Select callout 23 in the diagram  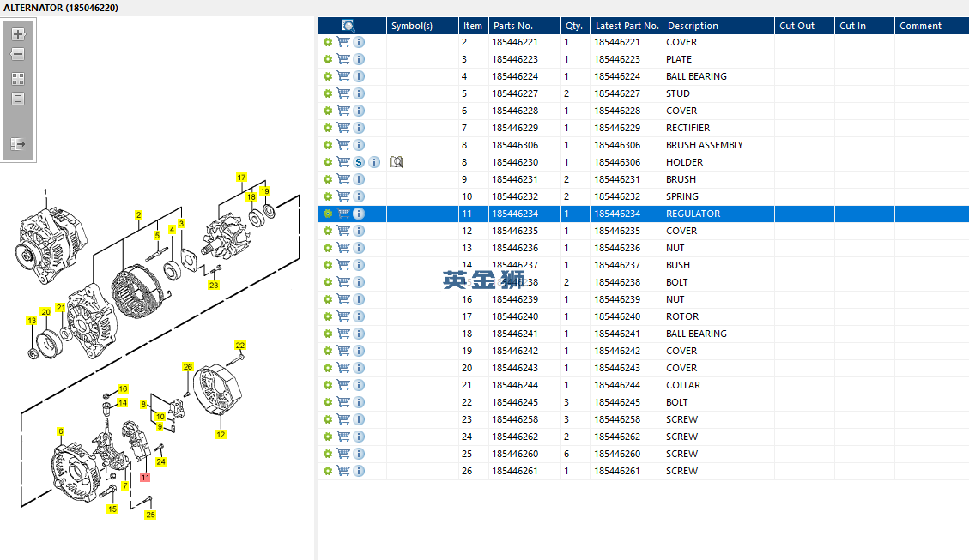pyautogui.click(x=214, y=286)
